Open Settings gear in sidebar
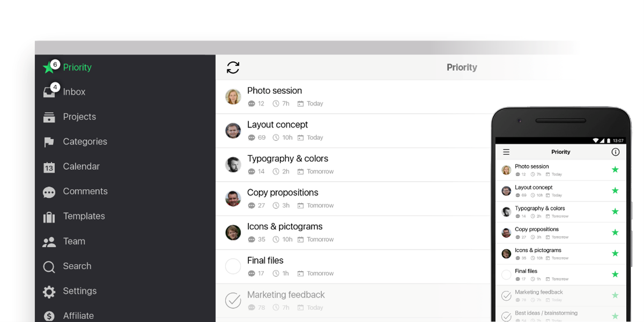Viewport: 644px width, 322px height. [49, 291]
